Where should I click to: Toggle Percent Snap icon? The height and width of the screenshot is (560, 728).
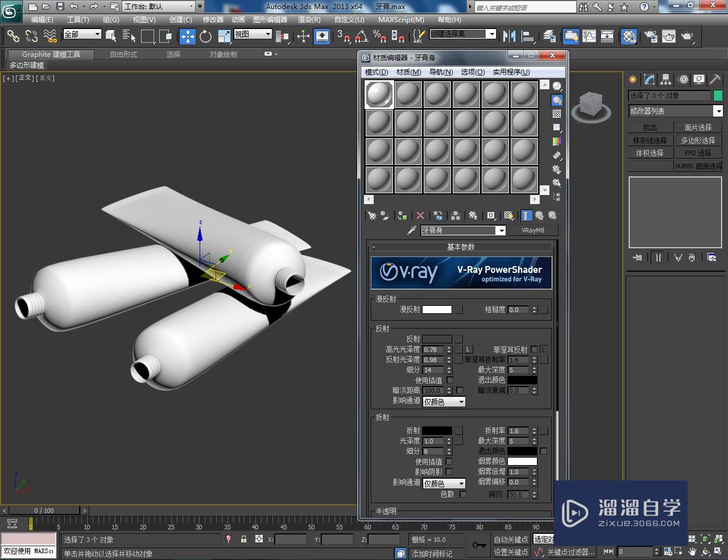pos(379,36)
